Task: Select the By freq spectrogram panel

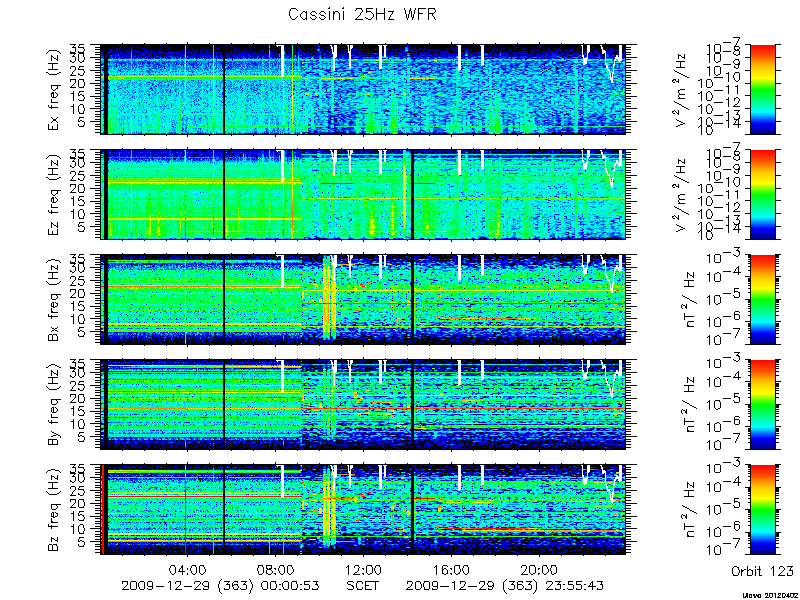Action: [x=363, y=404]
